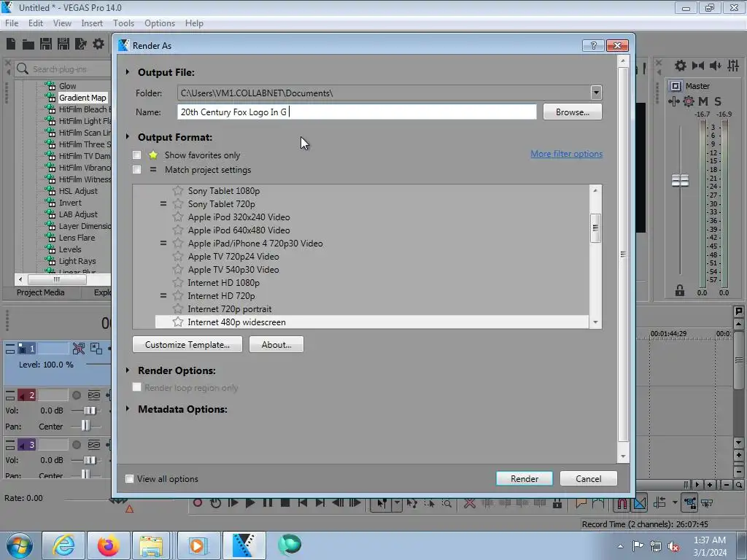This screenshot has height=560, width=747.
Task: Click the Dim Output speaker icon
Action: point(715,66)
